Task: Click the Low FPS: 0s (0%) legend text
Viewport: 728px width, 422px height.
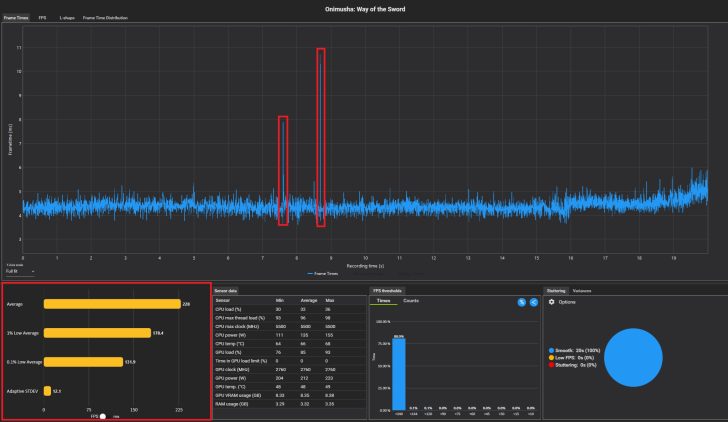Action: (575, 358)
